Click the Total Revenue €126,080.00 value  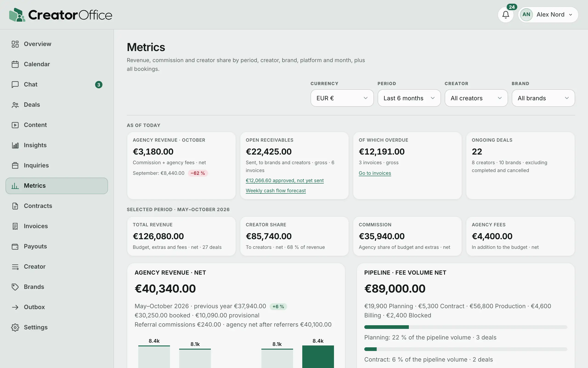158,236
